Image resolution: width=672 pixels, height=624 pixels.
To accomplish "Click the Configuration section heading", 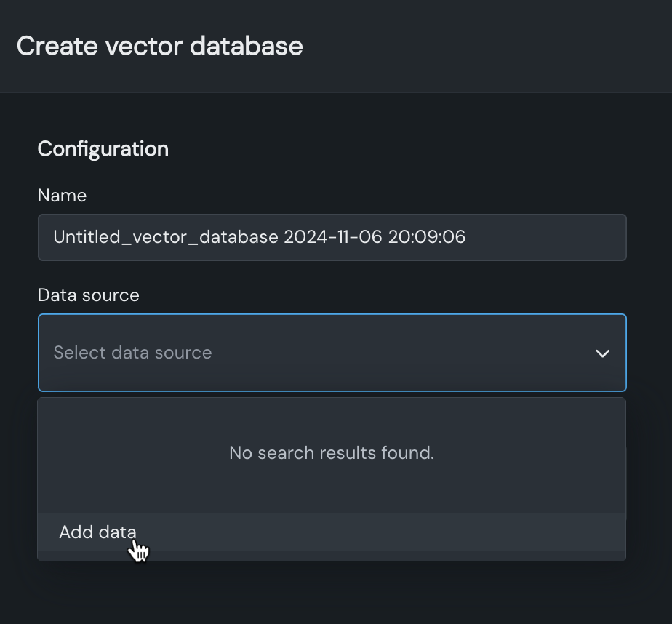I will [103, 149].
